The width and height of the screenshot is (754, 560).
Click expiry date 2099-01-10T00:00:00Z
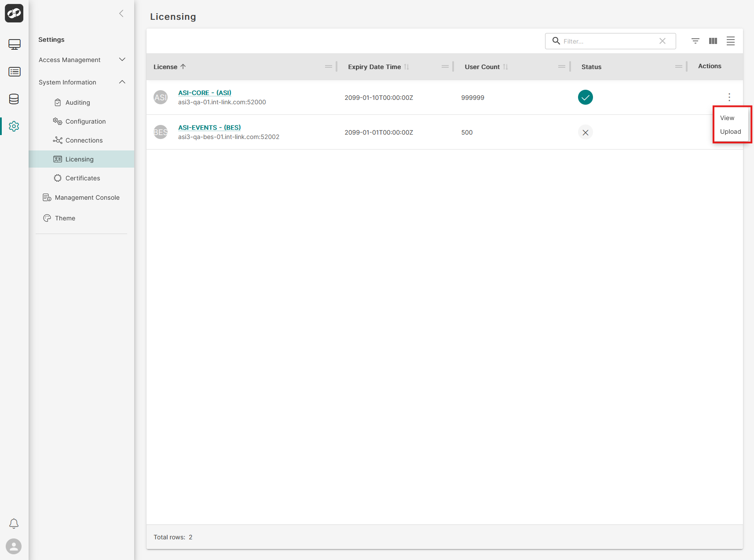[x=379, y=98]
